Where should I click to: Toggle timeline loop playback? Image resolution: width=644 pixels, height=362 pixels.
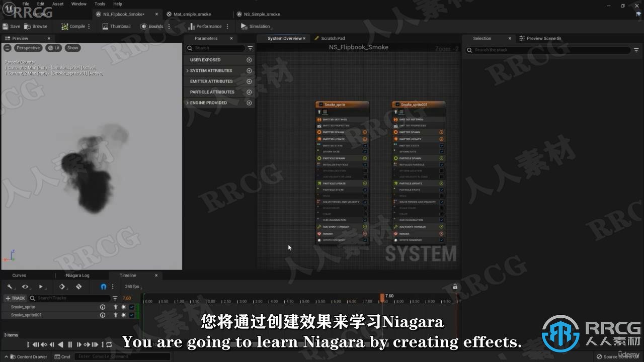pyautogui.click(x=109, y=344)
